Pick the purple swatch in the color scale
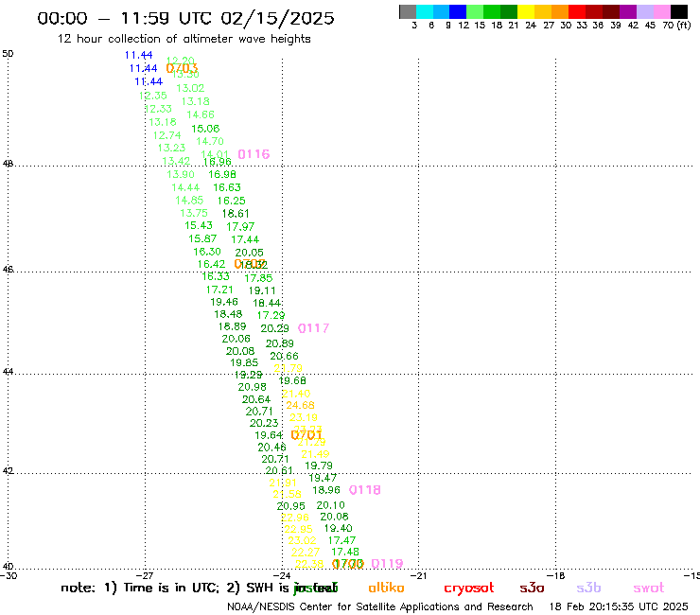700x615 pixels. [628, 11]
